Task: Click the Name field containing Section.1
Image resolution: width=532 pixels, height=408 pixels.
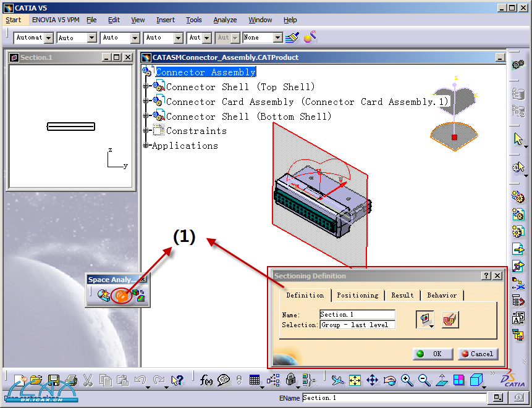Action: click(x=357, y=314)
